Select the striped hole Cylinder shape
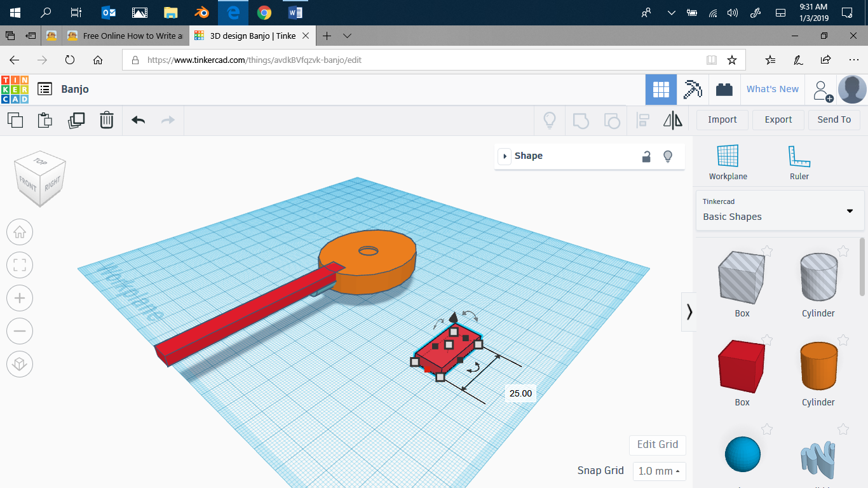The height and width of the screenshot is (488, 868). (818, 276)
